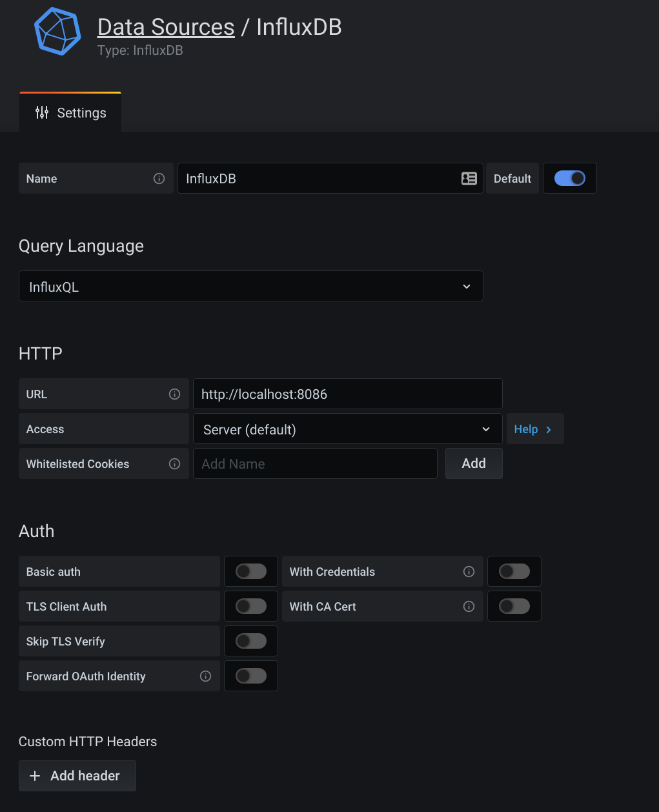This screenshot has width=659, height=812.
Task: Enable Basic auth
Action: 250,571
